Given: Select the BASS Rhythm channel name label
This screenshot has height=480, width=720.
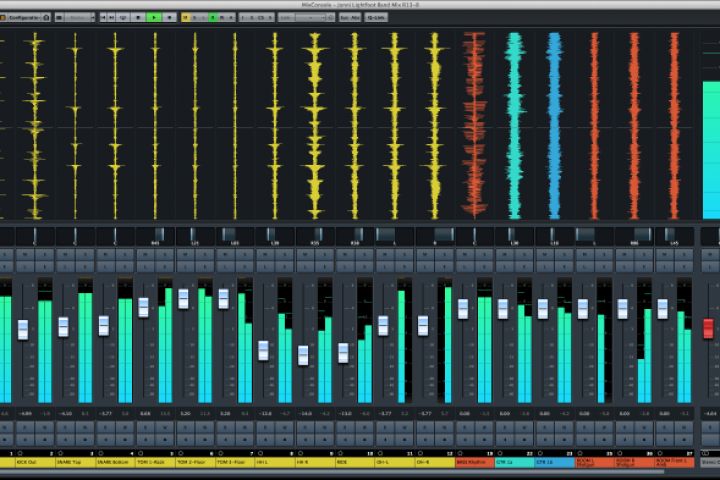Looking at the screenshot, I should pos(475,463).
